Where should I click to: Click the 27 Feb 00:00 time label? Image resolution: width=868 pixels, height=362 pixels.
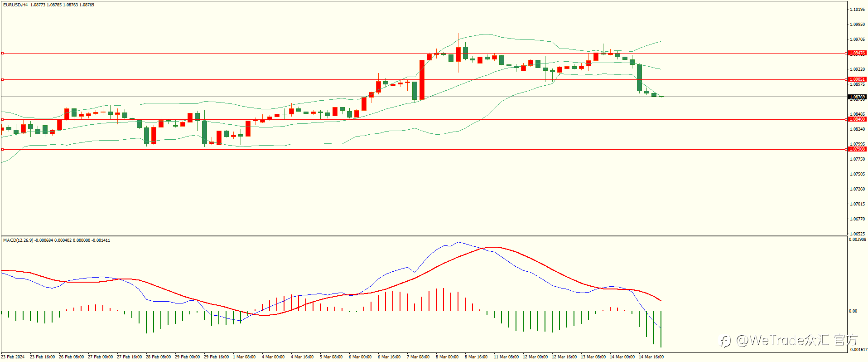(x=100, y=357)
